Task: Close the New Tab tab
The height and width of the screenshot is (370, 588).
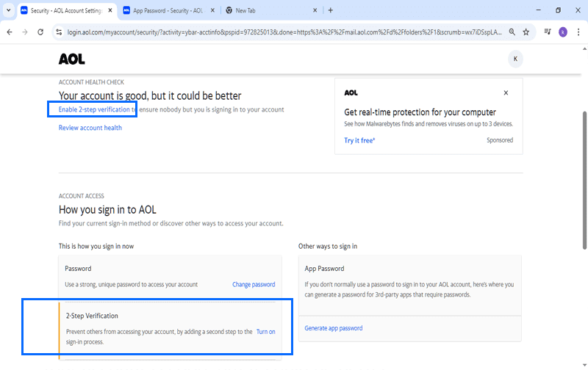Action: (315, 10)
